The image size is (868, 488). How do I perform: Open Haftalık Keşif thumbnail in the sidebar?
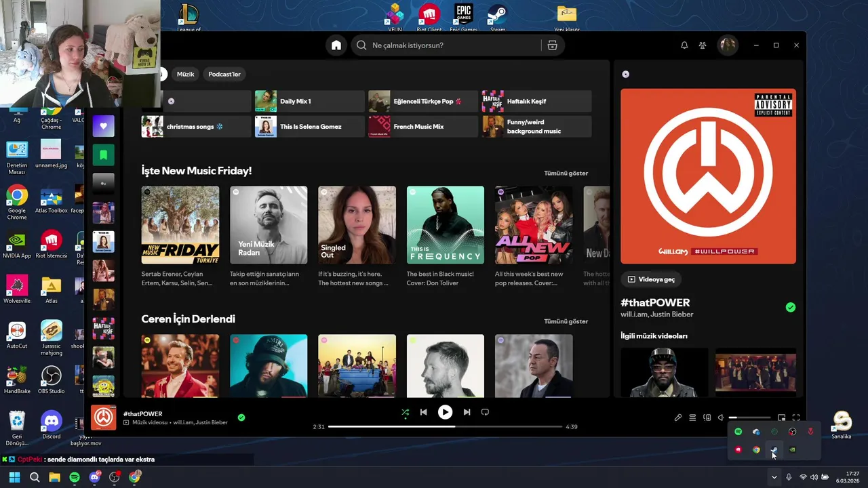point(103,329)
